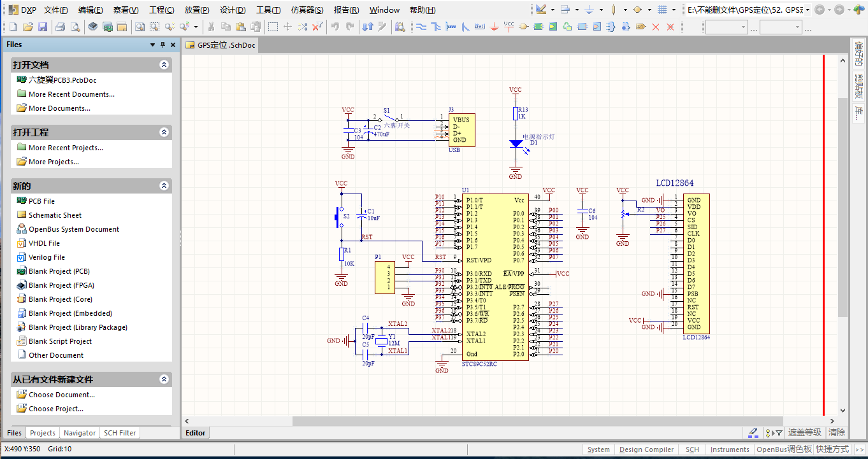Collapse the 打开文档 section
This screenshot has height=459, width=868.
tap(164, 65)
